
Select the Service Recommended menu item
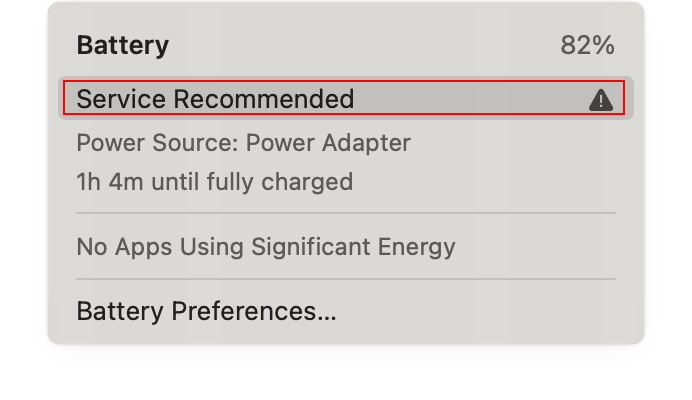215,99
